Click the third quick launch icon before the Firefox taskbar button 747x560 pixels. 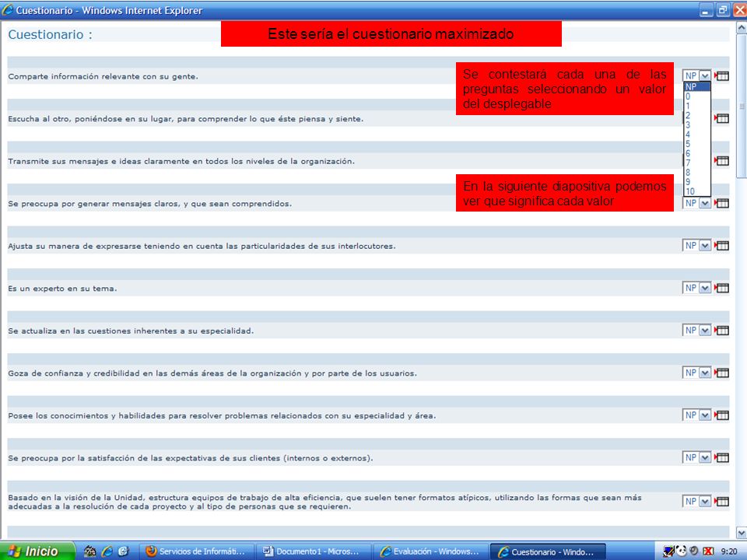point(124,551)
